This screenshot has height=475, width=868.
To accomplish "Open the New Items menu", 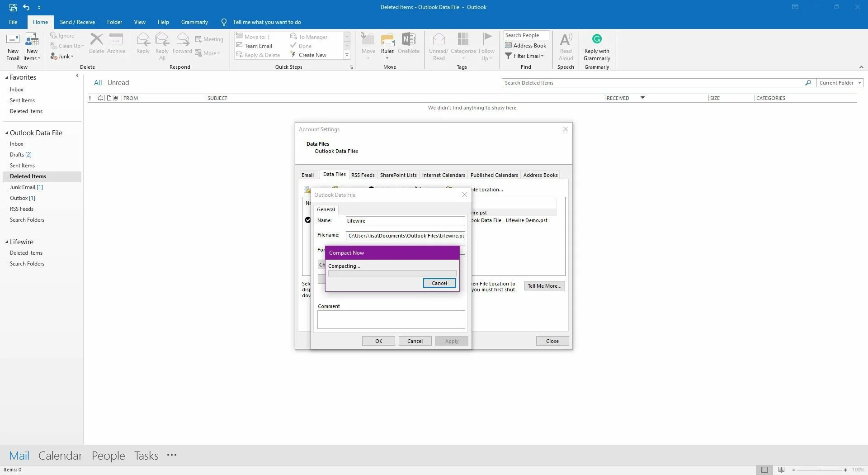I will point(32,47).
